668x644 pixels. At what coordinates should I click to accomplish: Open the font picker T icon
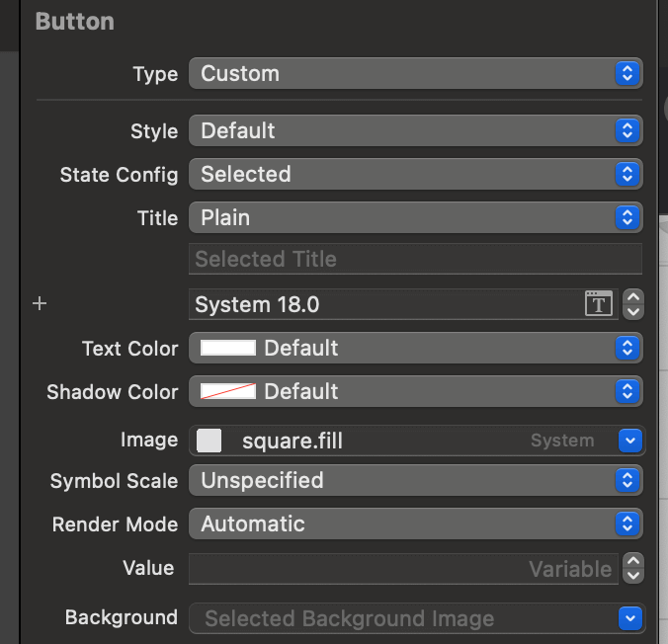pos(599,303)
